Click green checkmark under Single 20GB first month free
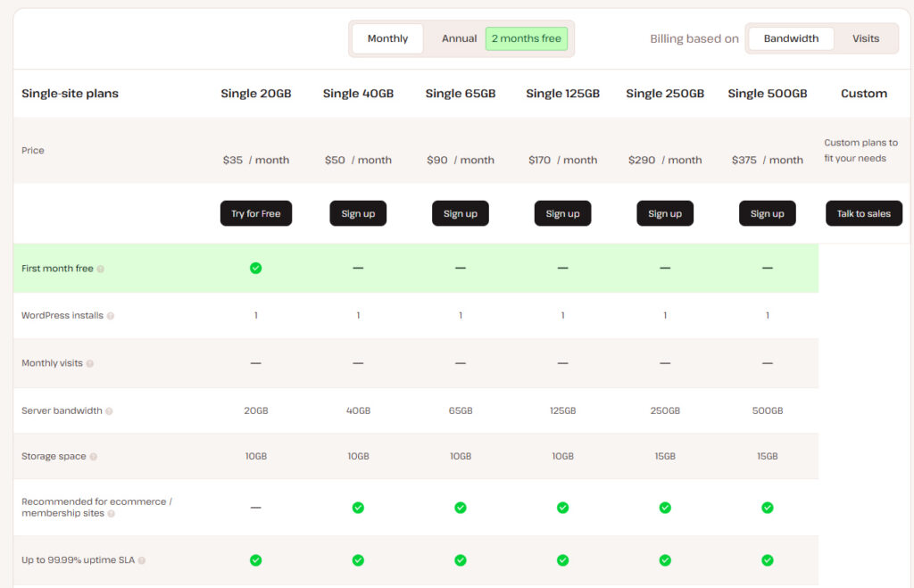The height and width of the screenshot is (588, 914). [x=255, y=268]
